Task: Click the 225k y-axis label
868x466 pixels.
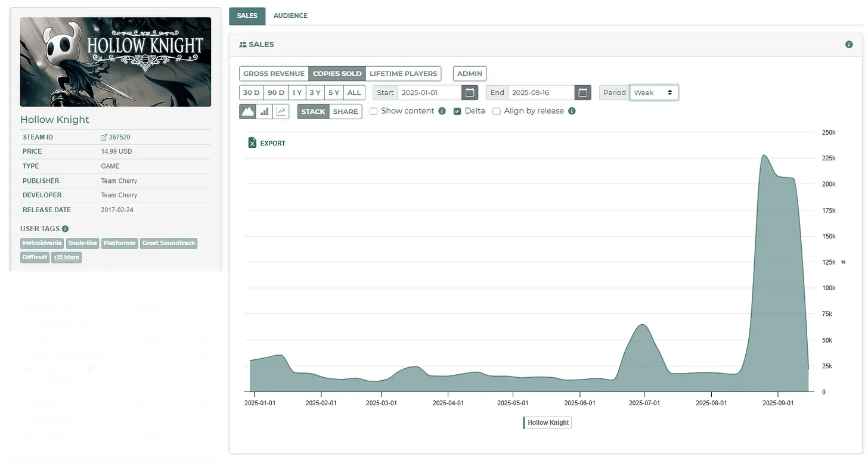Action: pos(829,159)
